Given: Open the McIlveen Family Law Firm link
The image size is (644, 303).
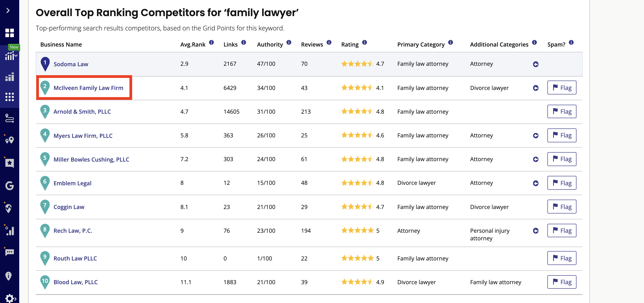Looking at the screenshot, I should point(88,88).
